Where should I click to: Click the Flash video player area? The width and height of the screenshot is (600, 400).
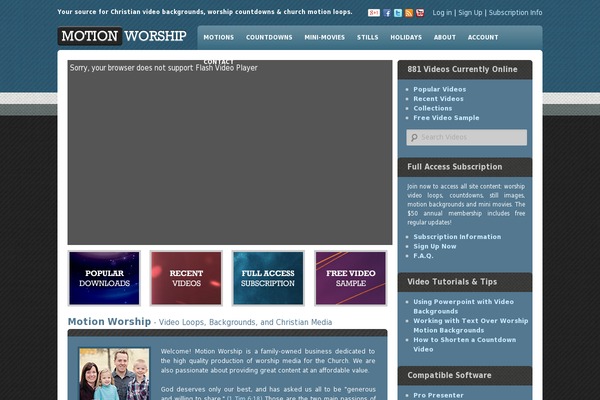[230, 152]
